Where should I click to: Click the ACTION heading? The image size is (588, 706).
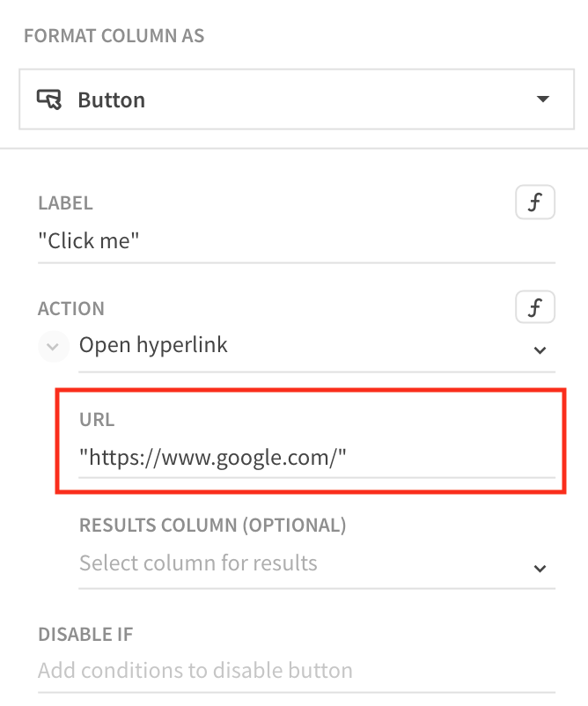(x=71, y=309)
